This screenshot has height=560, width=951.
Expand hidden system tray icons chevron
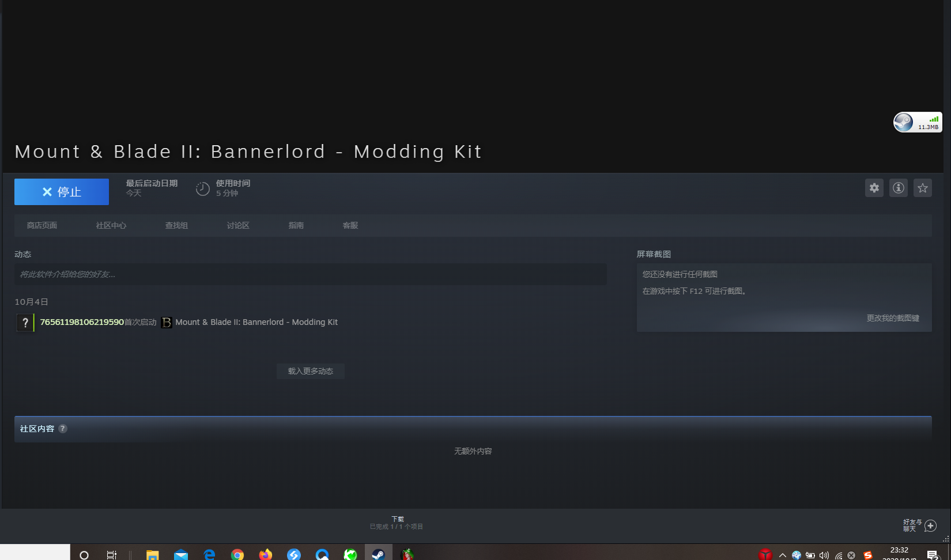click(783, 555)
